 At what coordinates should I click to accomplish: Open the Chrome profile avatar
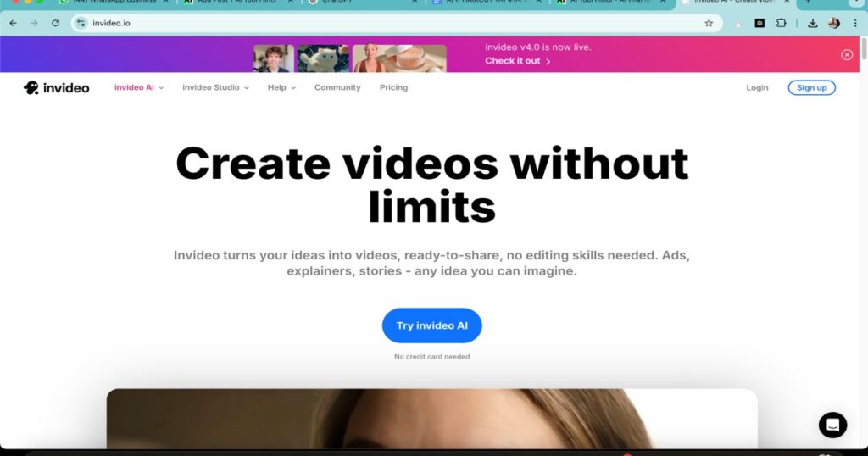(834, 23)
